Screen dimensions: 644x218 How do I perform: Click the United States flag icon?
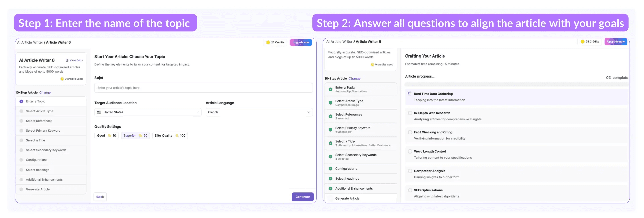99,112
